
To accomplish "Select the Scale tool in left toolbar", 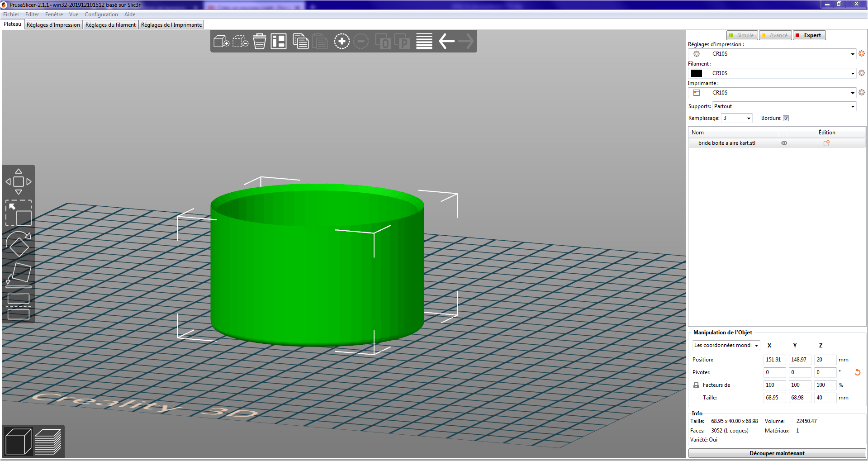I will 19,213.
